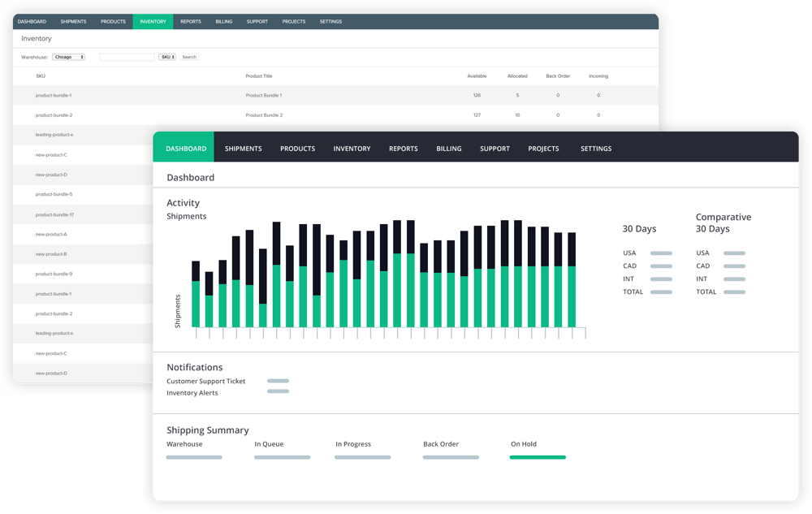
Task: Click the Notifications section heading
Action: 194,367
